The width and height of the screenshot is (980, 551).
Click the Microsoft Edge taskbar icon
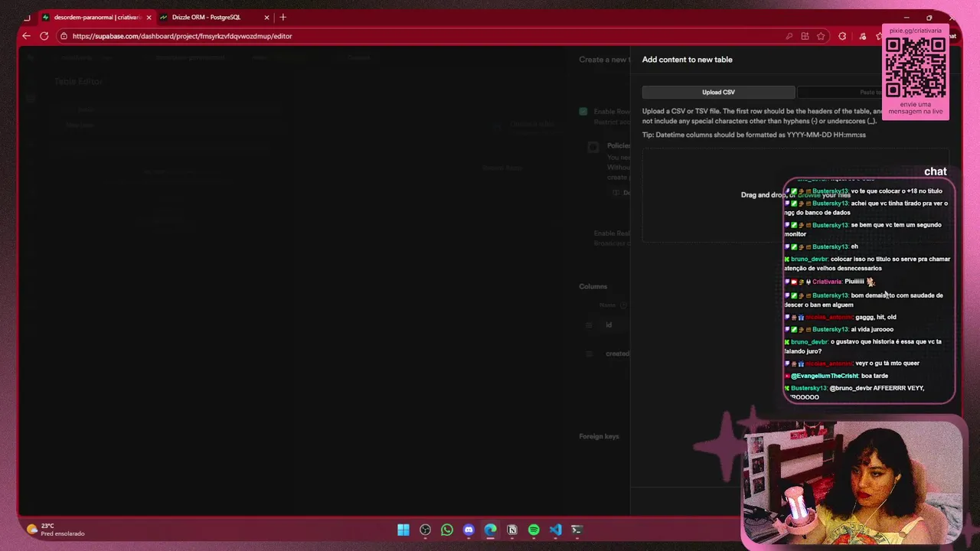(x=490, y=530)
